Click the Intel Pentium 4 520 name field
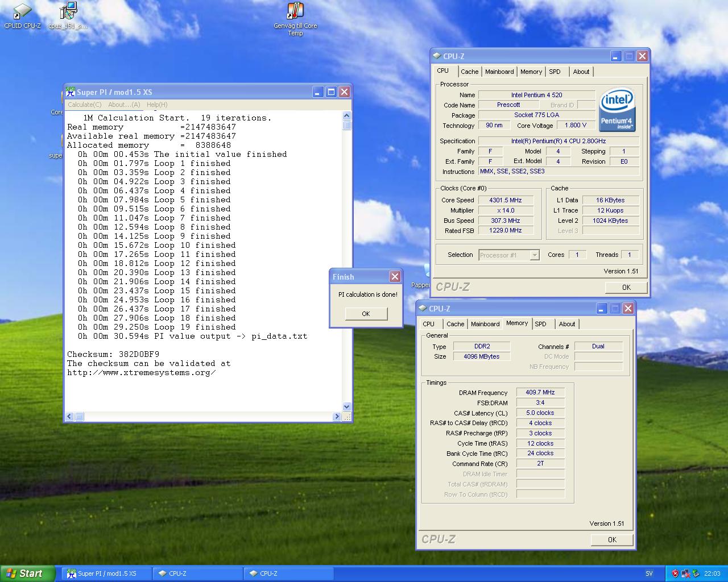The width and height of the screenshot is (728, 582). click(536, 95)
